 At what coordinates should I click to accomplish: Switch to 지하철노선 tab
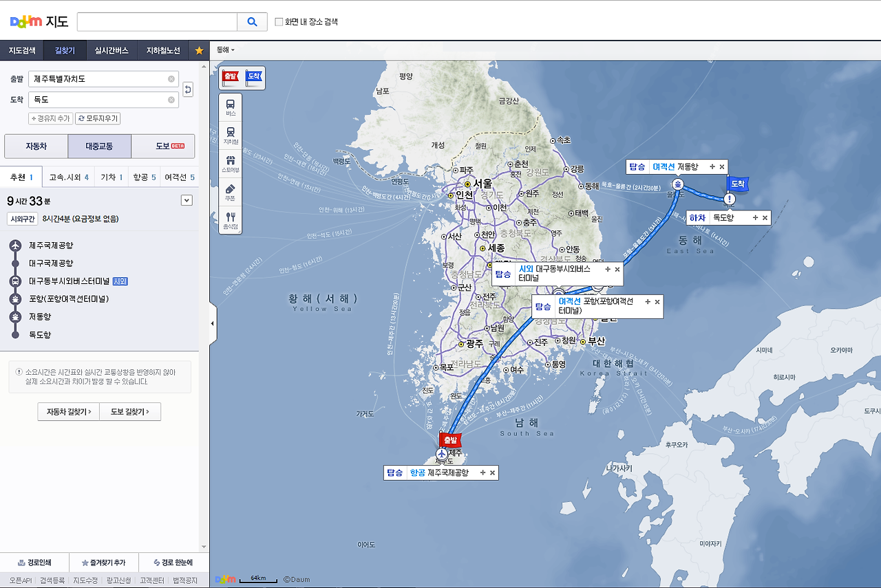(x=164, y=51)
